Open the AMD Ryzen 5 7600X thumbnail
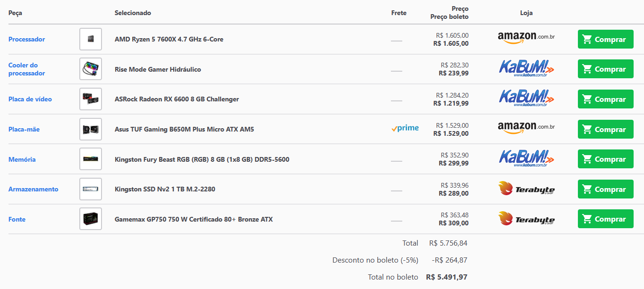The image size is (644, 289). tap(91, 39)
